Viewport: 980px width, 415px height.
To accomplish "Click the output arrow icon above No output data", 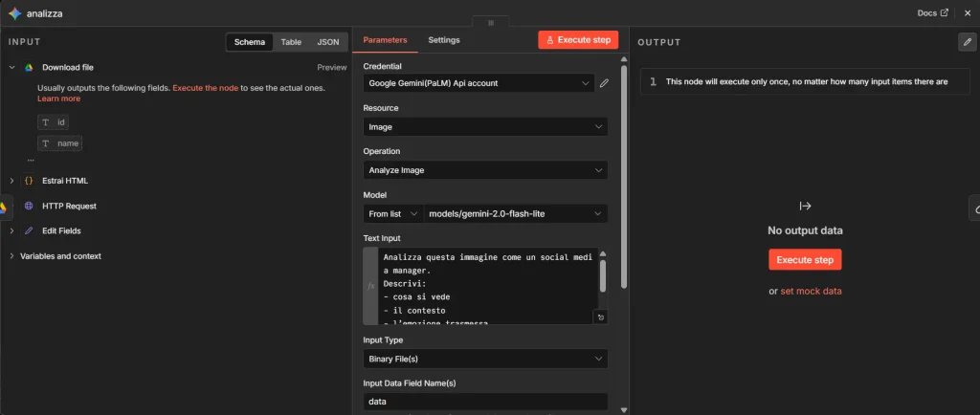I will click(x=805, y=206).
